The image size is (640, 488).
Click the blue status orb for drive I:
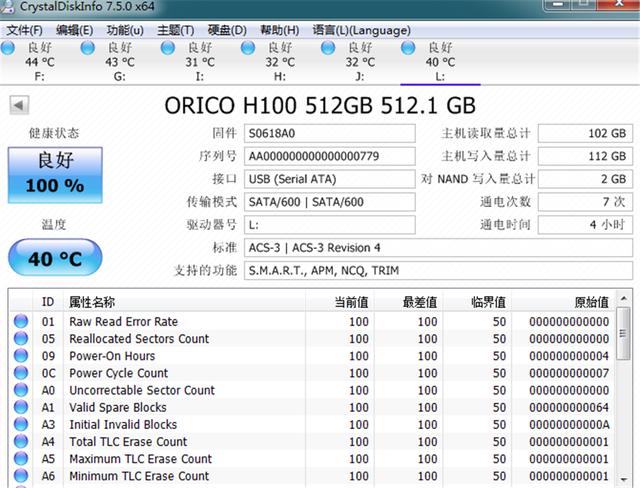point(168,48)
